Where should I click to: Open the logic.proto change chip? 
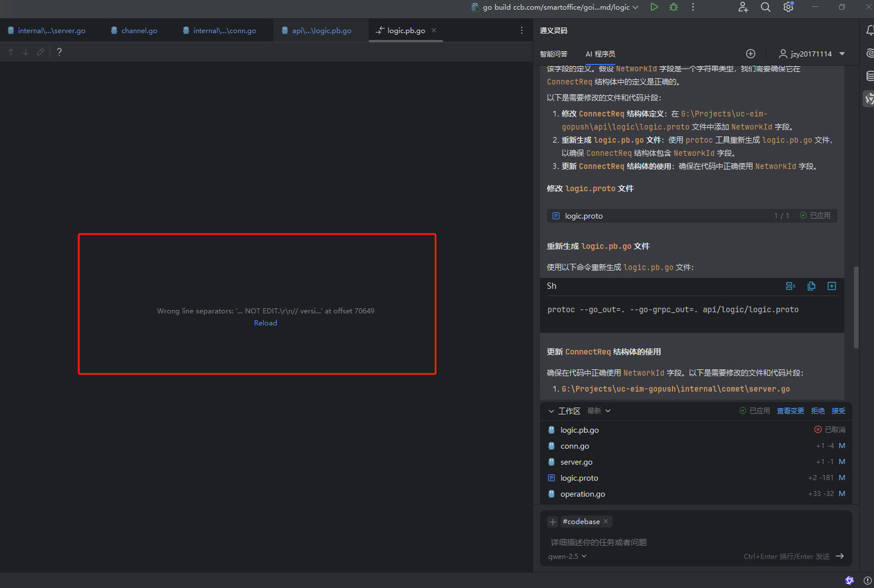tap(692, 216)
